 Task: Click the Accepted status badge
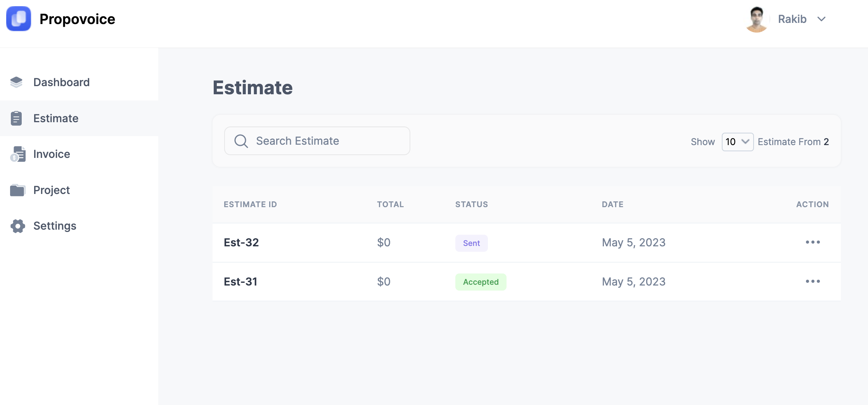[481, 282]
